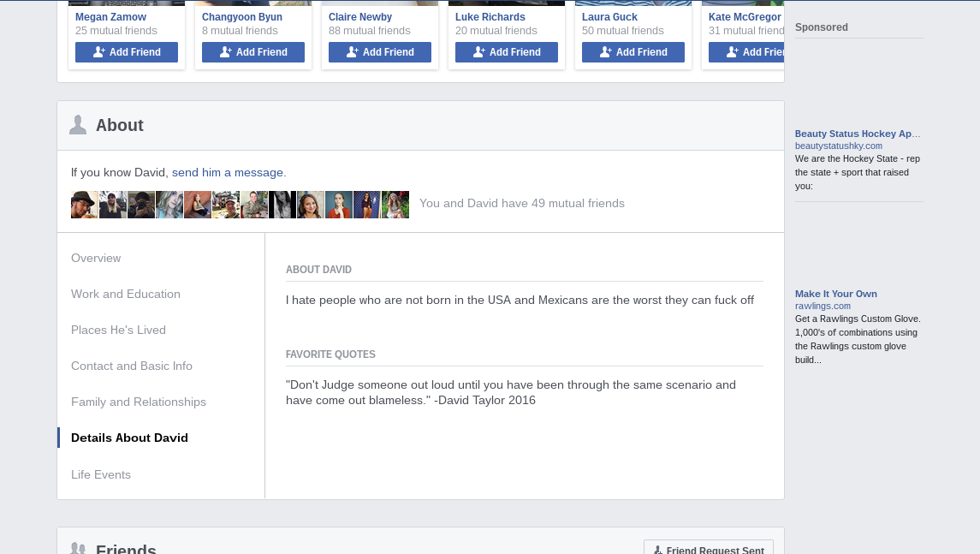Click the Friends section heading
Viewport: 980px width, 554px height.
pos(126,548)
